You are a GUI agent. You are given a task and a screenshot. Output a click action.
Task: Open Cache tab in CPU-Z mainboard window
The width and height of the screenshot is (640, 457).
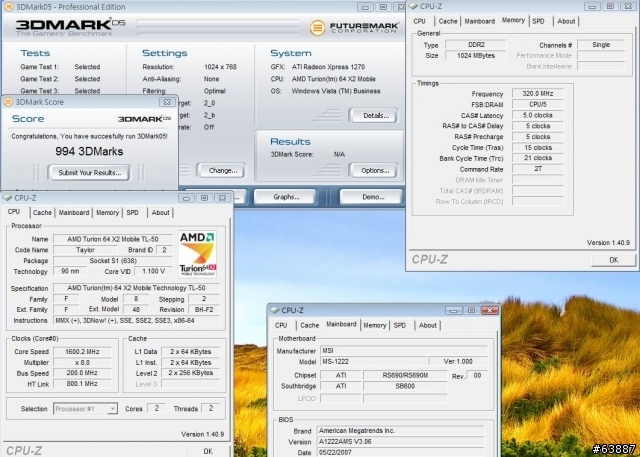(x=309, y=325)
